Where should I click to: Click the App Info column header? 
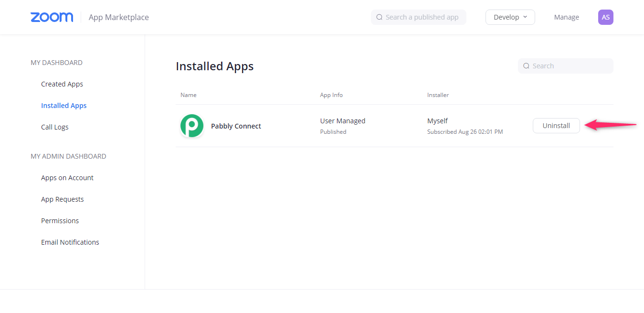(x=331, y=95)
